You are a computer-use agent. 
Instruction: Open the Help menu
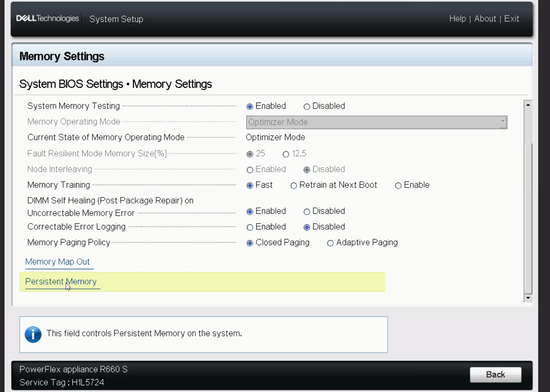(457, 19)
